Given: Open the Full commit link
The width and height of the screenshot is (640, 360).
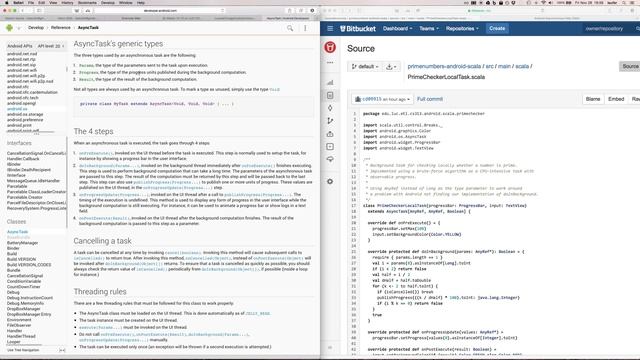Looking at the screenshot, I should coord(430,99).
